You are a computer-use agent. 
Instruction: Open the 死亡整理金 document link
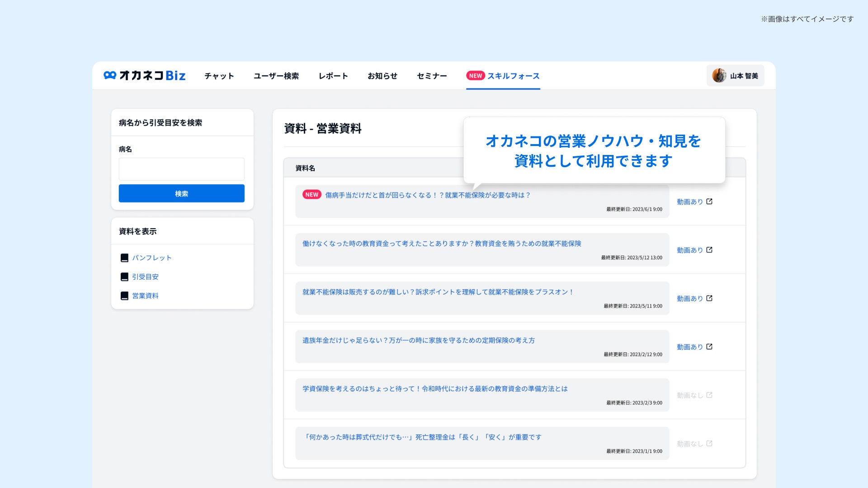click(422, 437)
